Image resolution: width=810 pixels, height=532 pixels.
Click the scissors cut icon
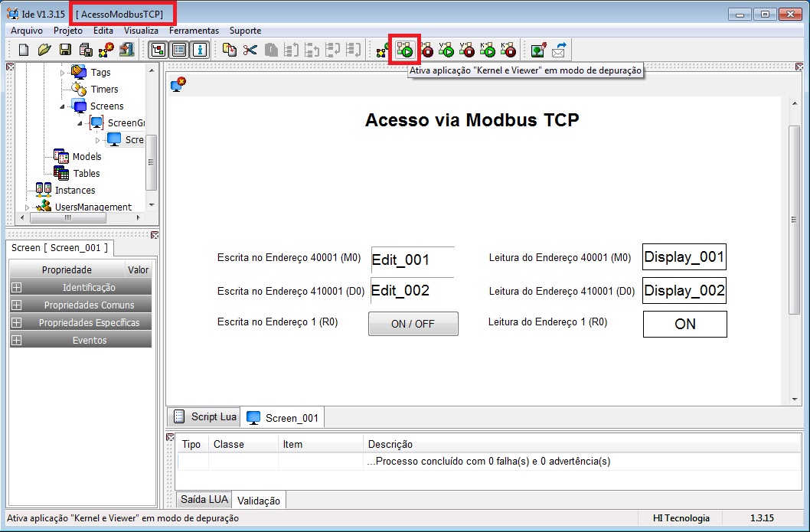pos(250,50)
